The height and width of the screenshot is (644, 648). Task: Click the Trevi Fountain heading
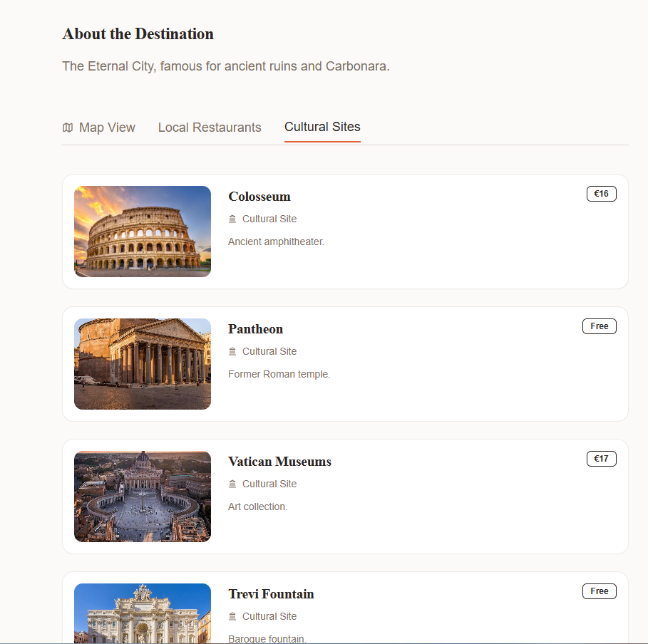pyautogui.click(x=271, y=594)
